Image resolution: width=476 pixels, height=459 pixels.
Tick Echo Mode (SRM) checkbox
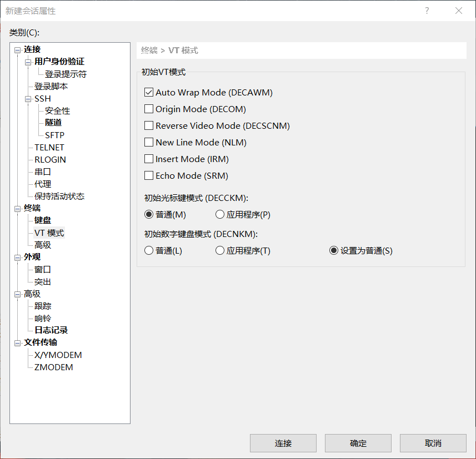coord(149,175)
